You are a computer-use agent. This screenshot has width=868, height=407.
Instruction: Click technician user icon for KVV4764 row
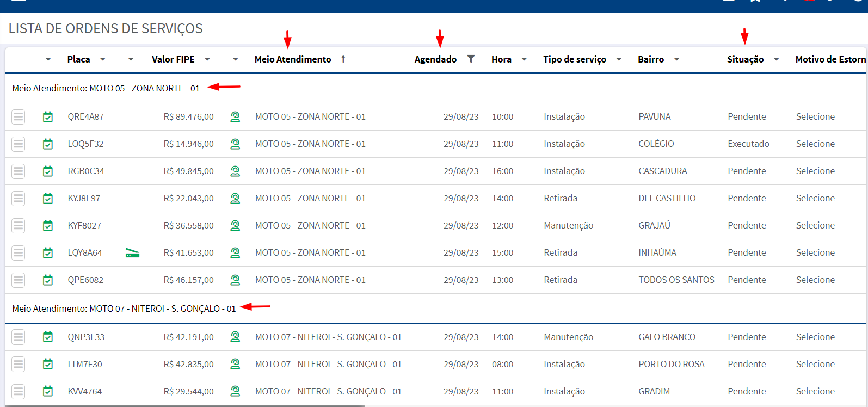pyautogui.click(x=235, y=391)
